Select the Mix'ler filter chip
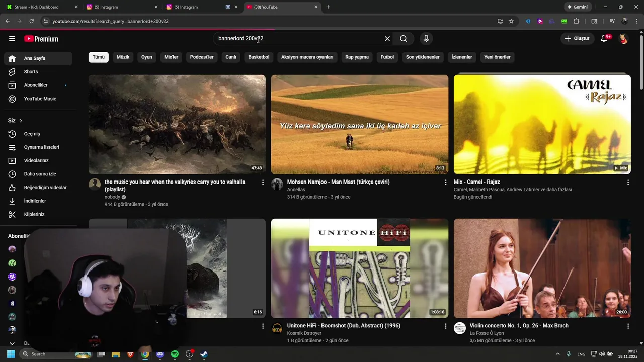Image resolution: width=644 pixels, height=362 pixels. click(x=171, y=57)
